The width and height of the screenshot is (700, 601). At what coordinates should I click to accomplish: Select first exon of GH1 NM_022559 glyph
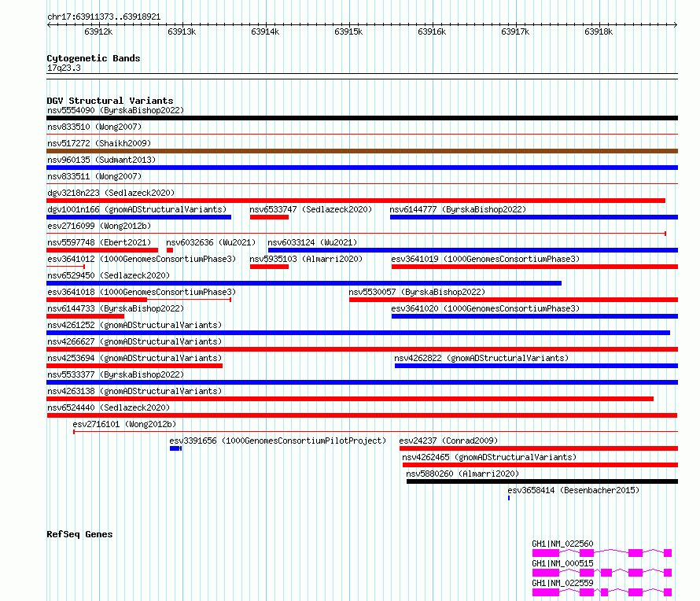[546, 592]
